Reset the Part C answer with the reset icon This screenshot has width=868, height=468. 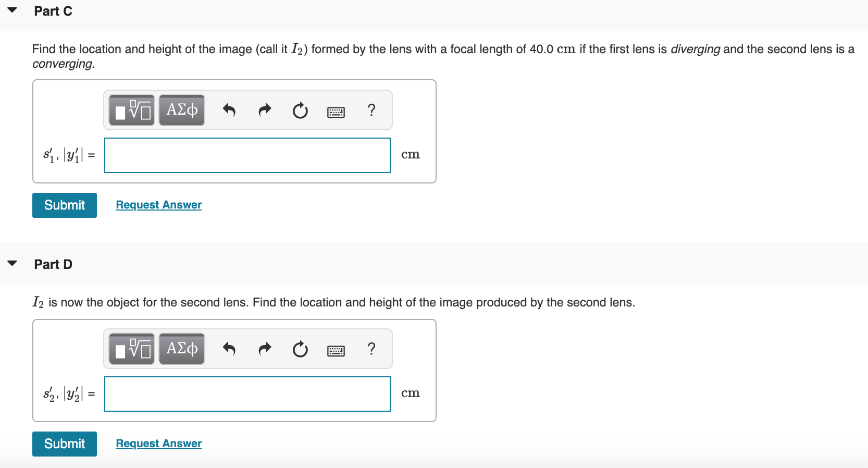(x=300, y=110)
